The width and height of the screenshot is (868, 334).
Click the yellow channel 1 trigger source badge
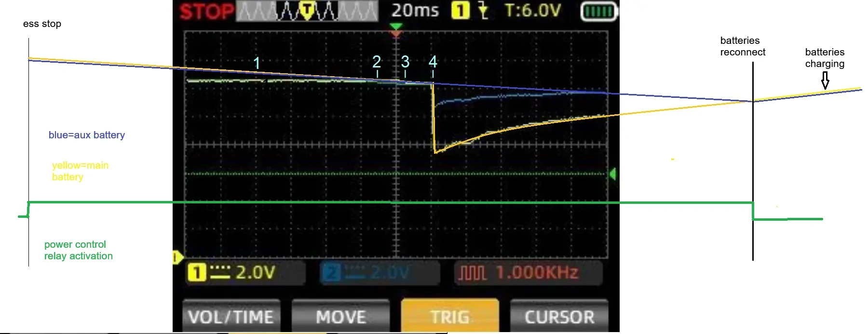click(x=460, y=10)
